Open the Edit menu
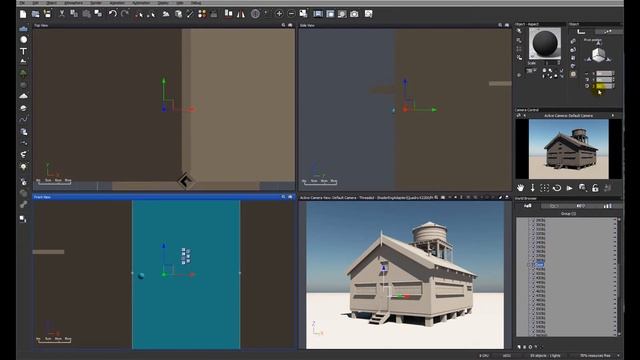 tap(36, 2)
